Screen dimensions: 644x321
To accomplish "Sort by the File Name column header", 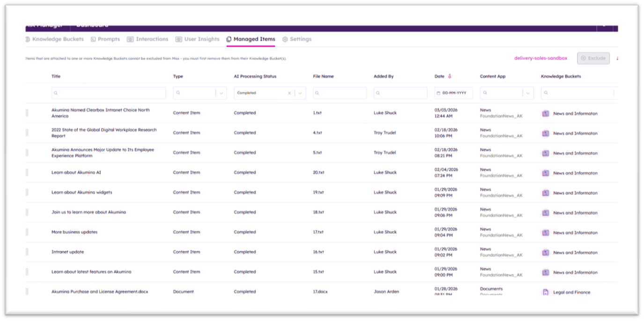I will coord(323,76).
